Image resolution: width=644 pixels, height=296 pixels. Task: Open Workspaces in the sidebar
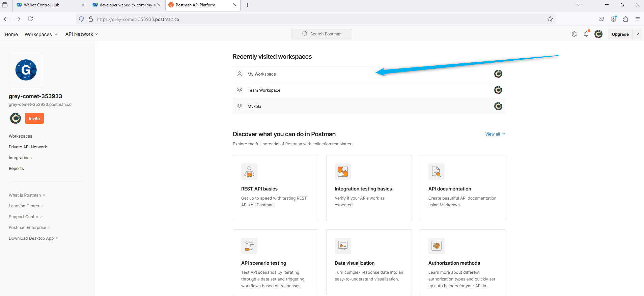tap(21, 136)
